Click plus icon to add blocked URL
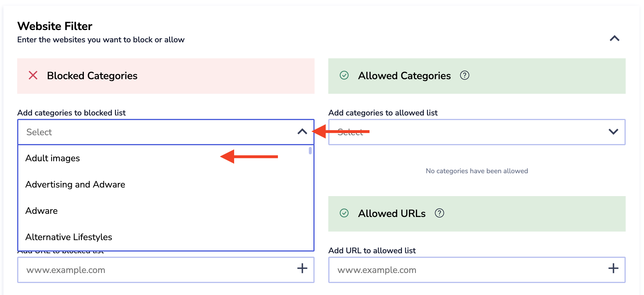644x295 pixels. click(302, 268)
